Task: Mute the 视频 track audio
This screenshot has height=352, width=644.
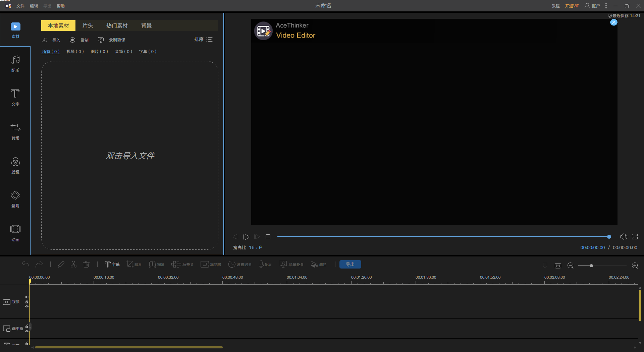Action: [x=27, y=297]
